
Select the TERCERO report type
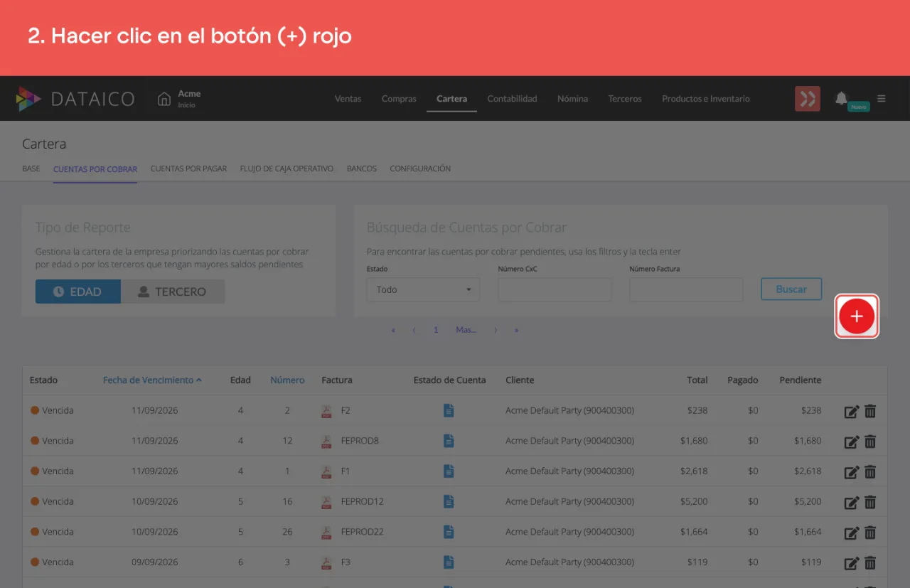pyautogui.click(x=173, y=292)
